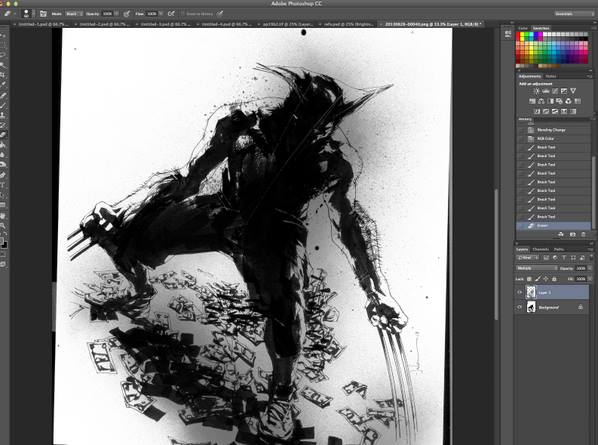Toggle pressure for size icon

click(220, 14)
